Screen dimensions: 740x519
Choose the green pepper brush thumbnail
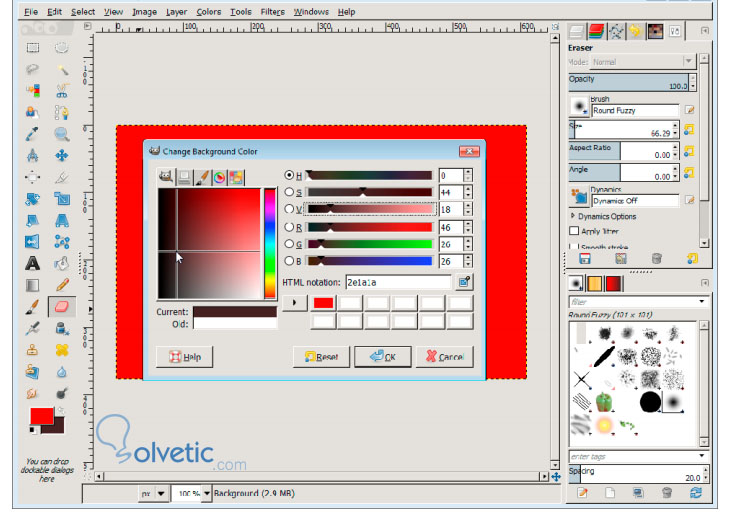(604, 402)
